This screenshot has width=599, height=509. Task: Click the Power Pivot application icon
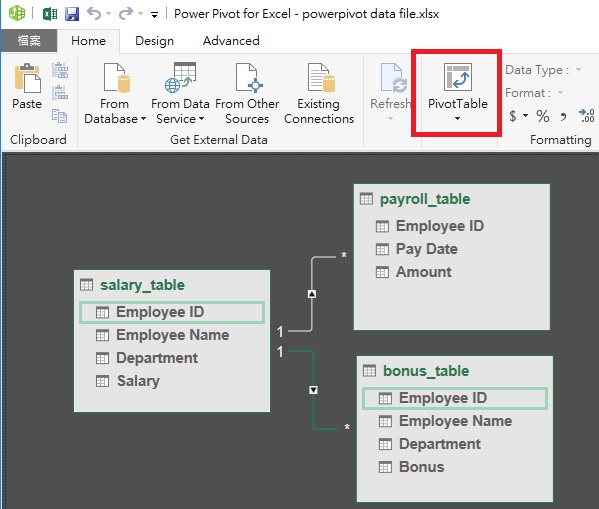tap(17, 13)
